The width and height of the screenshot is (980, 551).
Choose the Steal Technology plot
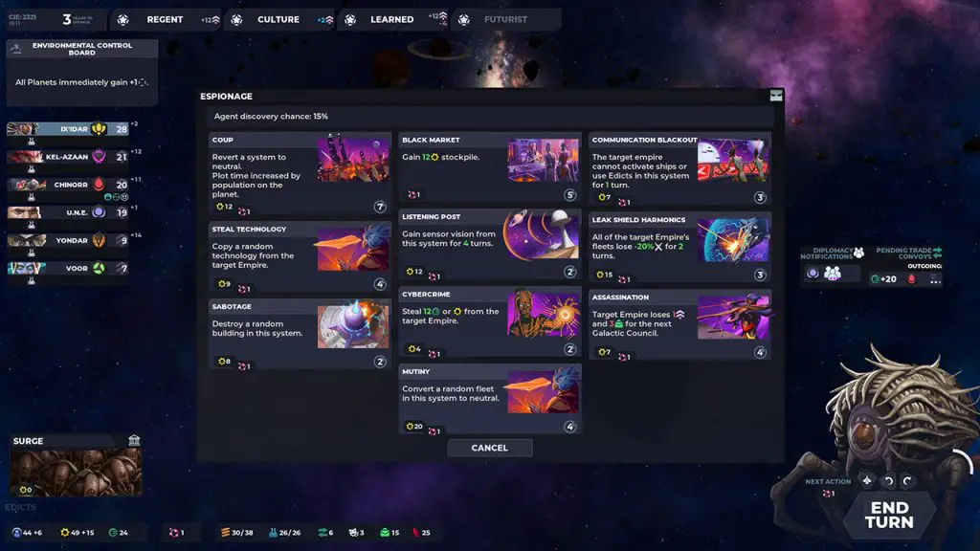(300, 256)
